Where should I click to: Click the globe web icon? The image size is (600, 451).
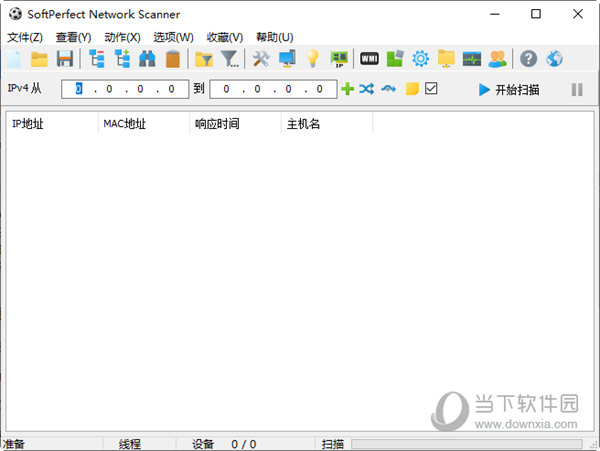tap(554, 59)
